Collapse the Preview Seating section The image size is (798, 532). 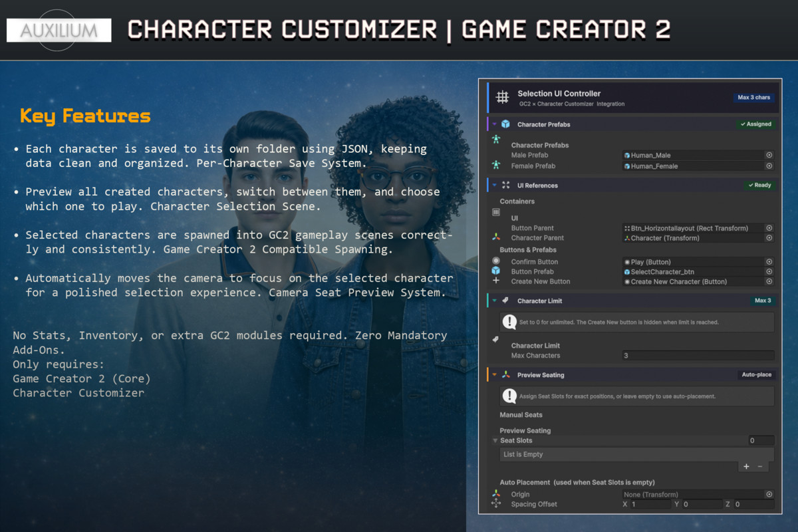pyautogui.click(x=495, y=375)
